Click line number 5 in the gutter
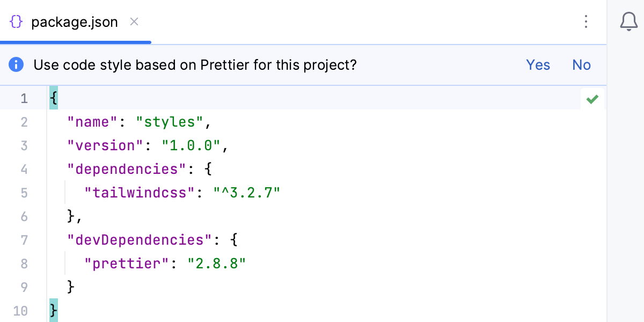The height and width of the screenshot is (322, 644). (x=24, y=193)
